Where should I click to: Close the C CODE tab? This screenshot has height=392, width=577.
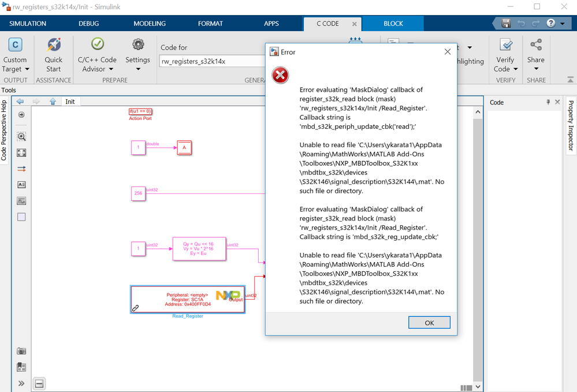[354, 24]
